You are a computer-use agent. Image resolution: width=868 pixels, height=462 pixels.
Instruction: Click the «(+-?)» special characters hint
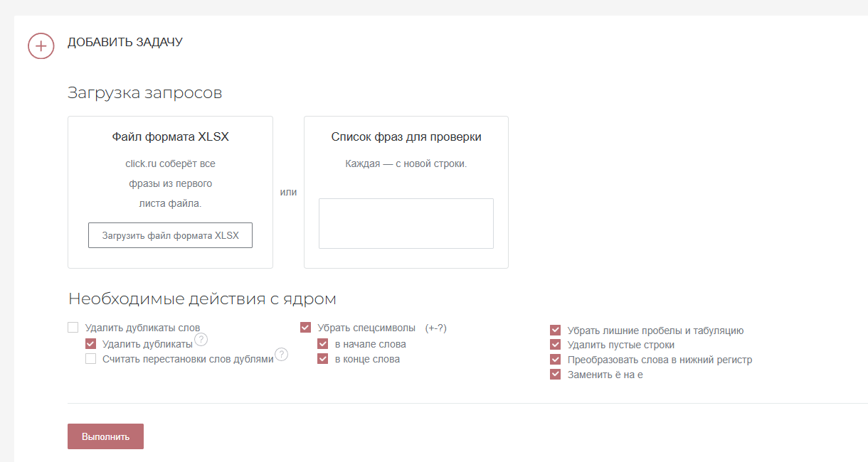point(436,328)
